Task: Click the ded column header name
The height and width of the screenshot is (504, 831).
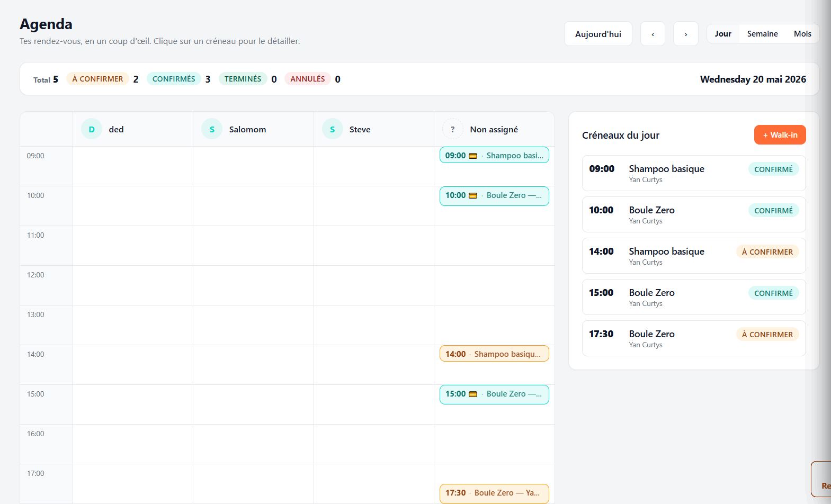Action: pos(116,129)
